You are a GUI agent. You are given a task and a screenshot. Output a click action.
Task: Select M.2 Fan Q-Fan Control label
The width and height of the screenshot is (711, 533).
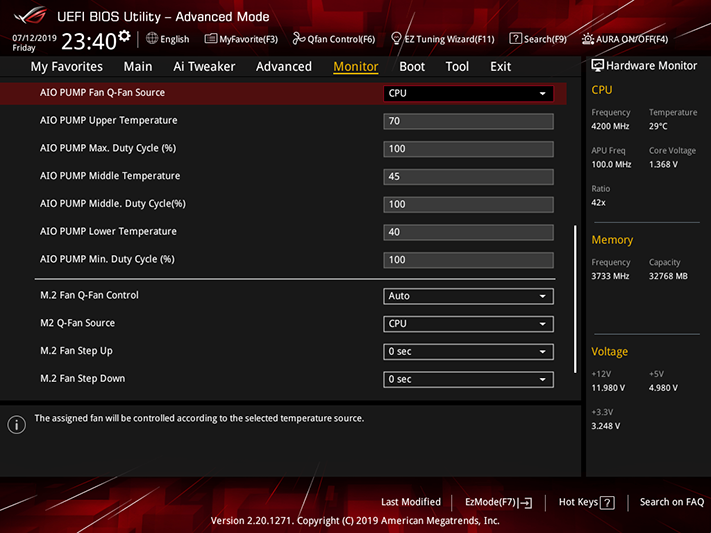click(x=89, y=295)
